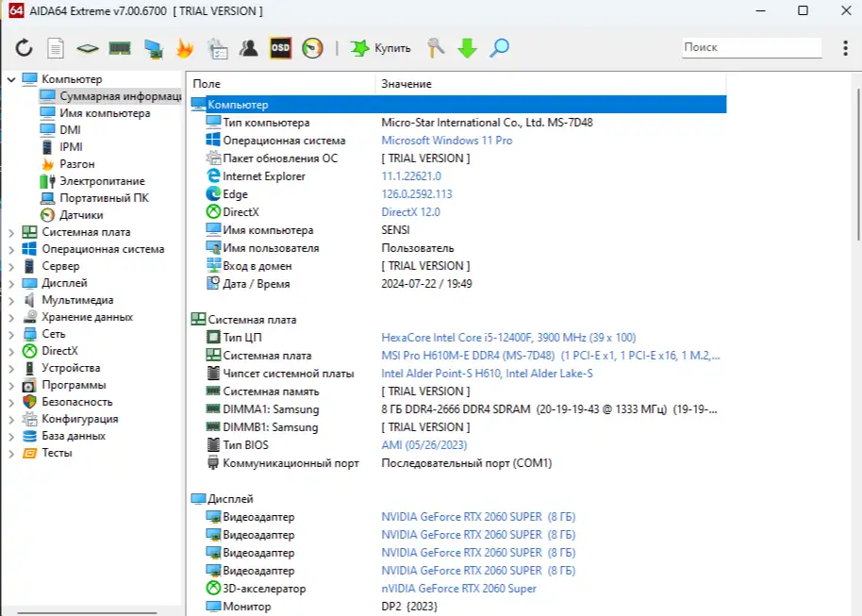Launch the flame stability test icon
The image size is (862, 616).
click(185, 47)
